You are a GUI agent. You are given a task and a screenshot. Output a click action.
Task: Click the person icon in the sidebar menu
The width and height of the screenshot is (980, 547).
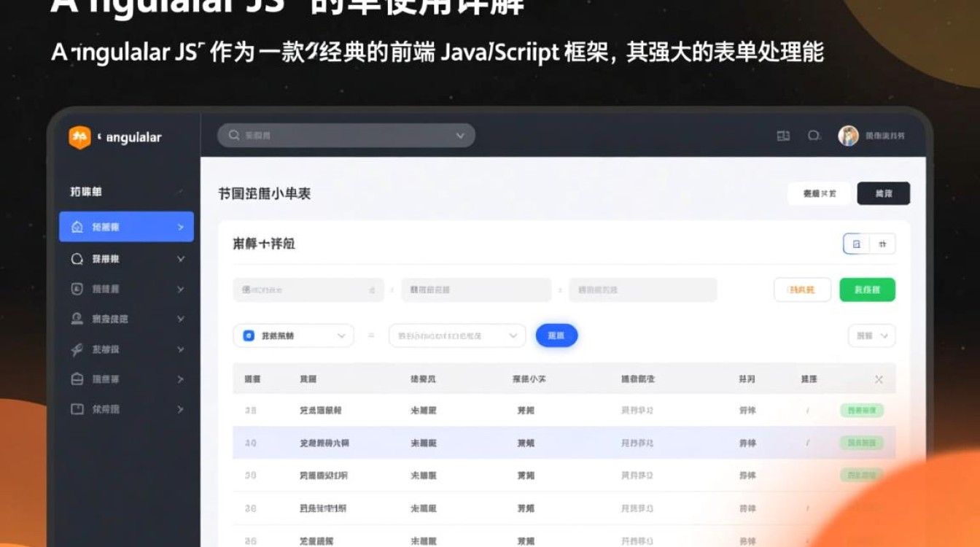point(77,319)
